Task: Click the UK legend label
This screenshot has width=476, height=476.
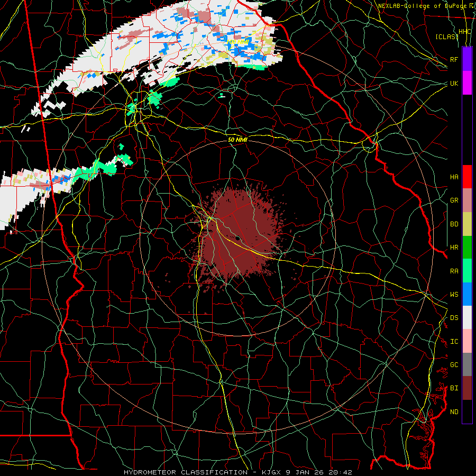Action: [454, 83]
